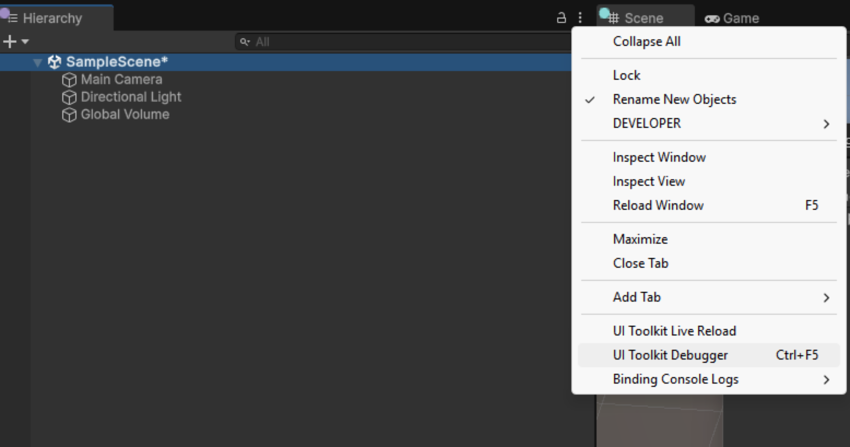Viewport: 850px width, 447px height.
Task: Click the plus icon to create object
Action: 10,42
